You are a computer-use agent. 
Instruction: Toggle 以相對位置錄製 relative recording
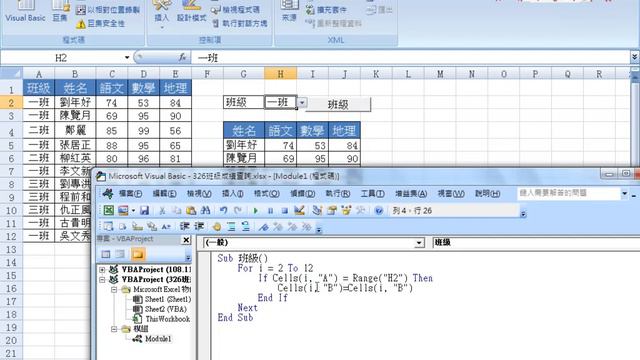tap(108, 10)
